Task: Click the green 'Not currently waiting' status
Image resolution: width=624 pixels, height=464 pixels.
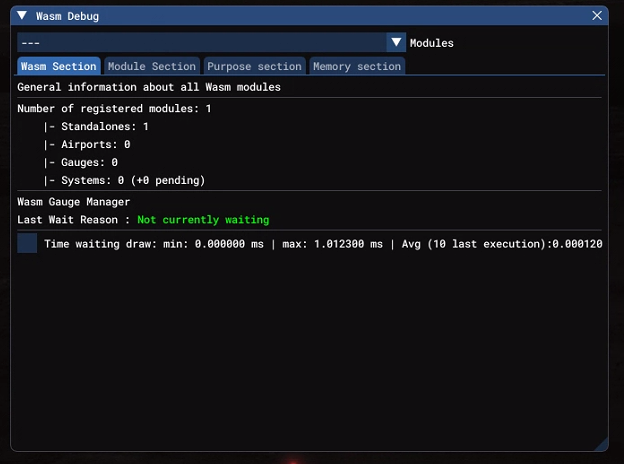Action: [x=203, y=220]
